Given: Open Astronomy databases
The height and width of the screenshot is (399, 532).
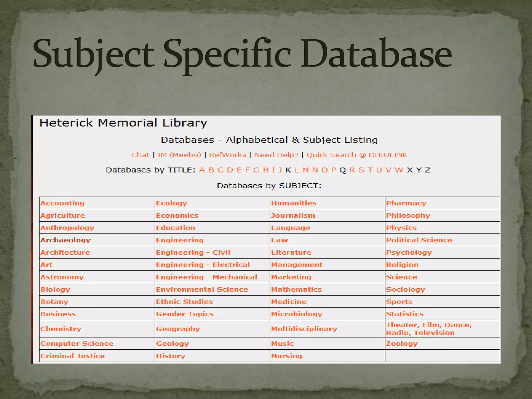Looking at the screenshot, I should click(62, 277).
